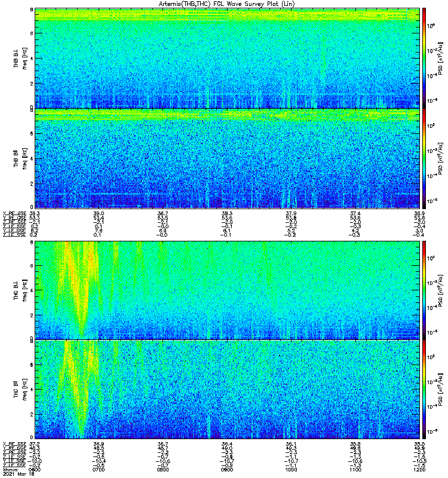448x478 pixels.
Task: Select the 'THB B∥' axis label of the second panel
Action: point(16,158)
